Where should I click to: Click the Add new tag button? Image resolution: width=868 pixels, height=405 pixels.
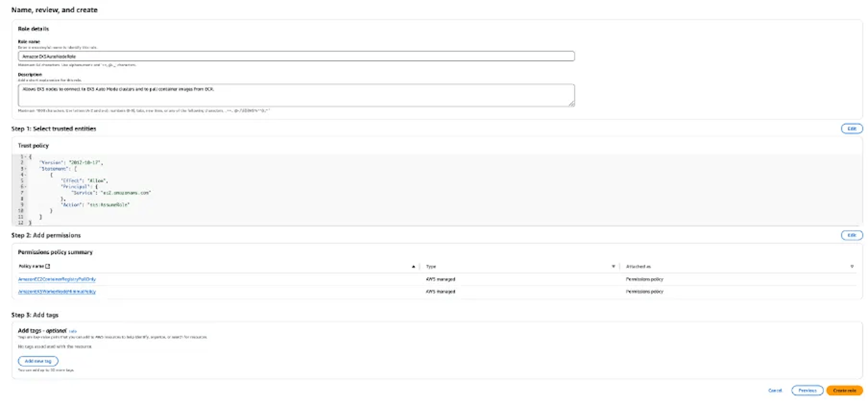38,361
